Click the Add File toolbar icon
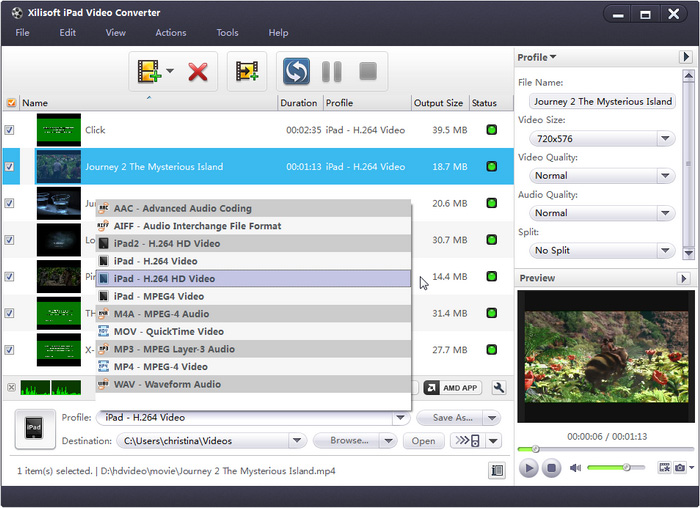700x508 pixels. pyautogui.click(x=149, y=71)
